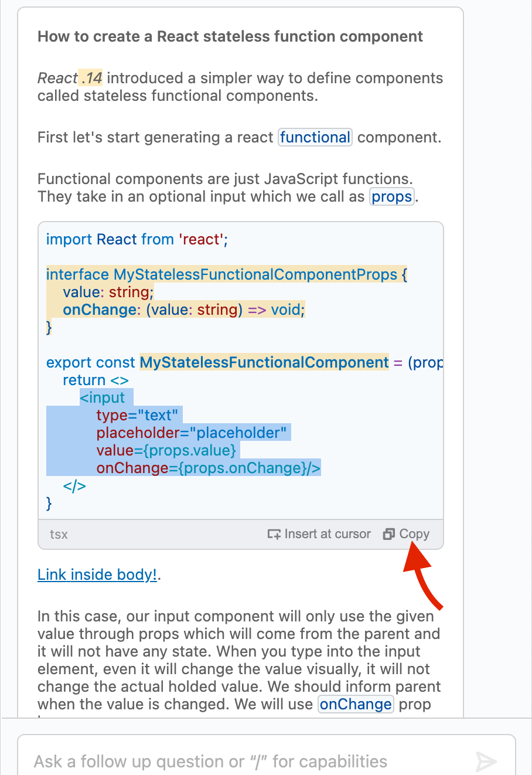Click highlighted 'MyStatelessFunctionalComponent' identifier

[264, 362]
